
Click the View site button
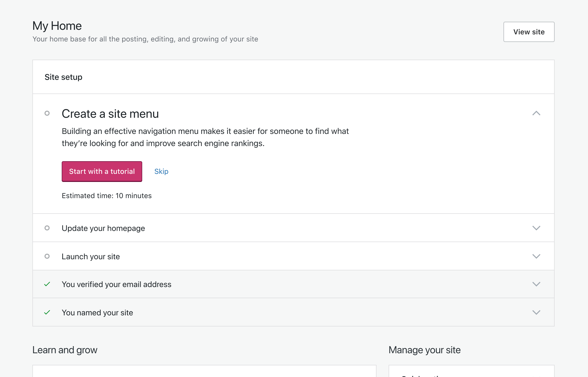529,32
